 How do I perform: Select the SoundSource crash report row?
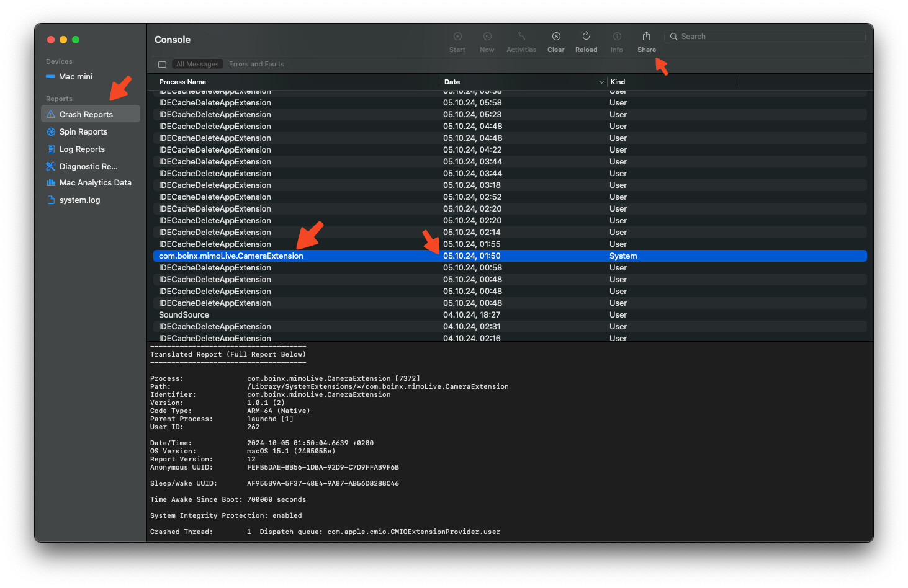coord(510,315)
